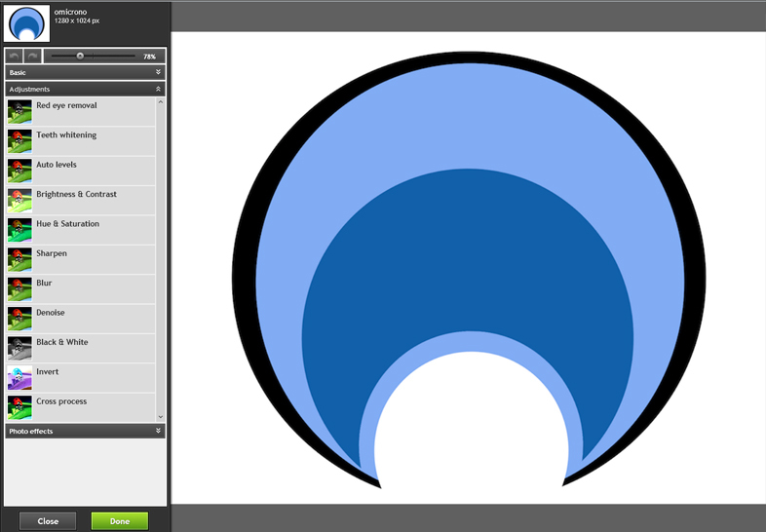Click the undo arrow button
The height and width of the screenshot is (532, 766).
(15, 57)
